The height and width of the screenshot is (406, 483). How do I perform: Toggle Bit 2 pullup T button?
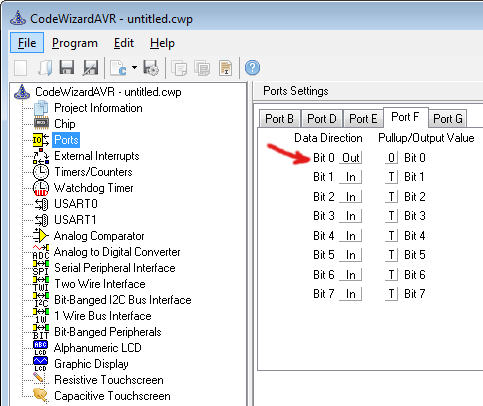click(391, 197)
